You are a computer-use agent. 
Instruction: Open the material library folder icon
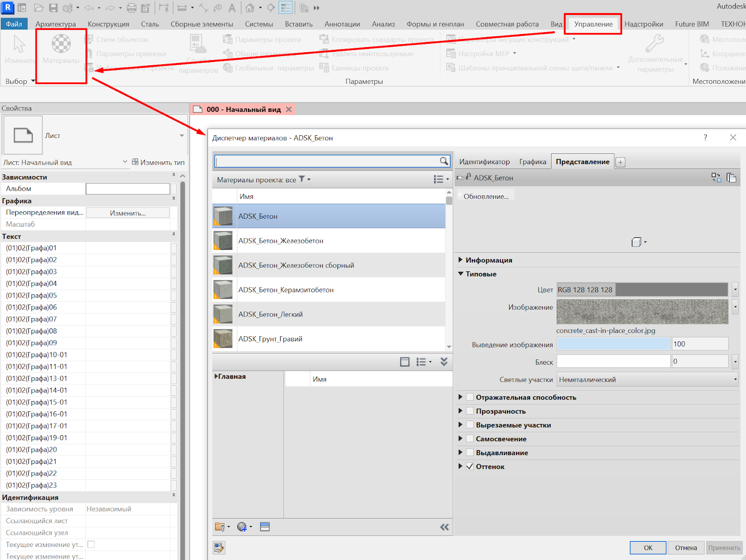[x=220, y=527]
